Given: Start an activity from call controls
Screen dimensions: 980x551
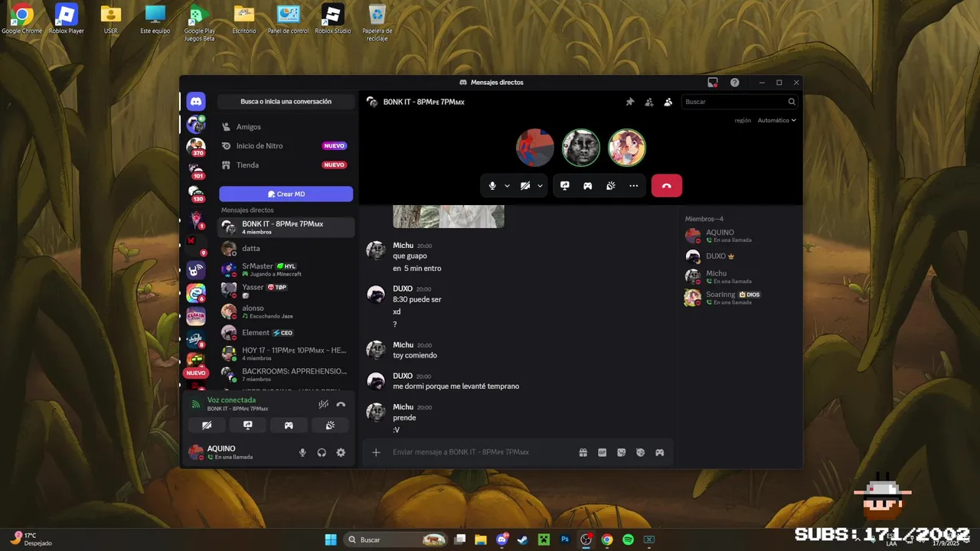Looking at the screenshot, I should click(588, 186).
